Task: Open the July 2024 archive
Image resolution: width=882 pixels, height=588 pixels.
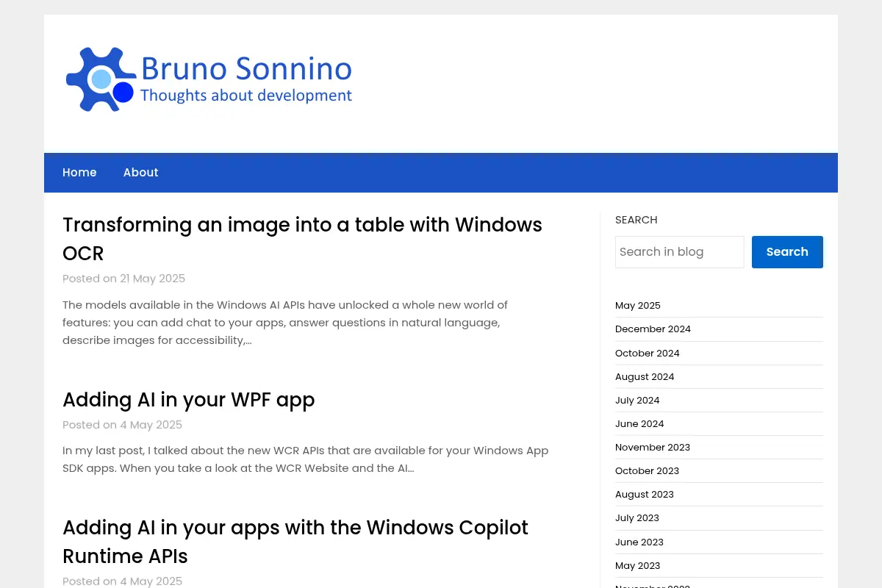Action: click(x=637, y=401)
